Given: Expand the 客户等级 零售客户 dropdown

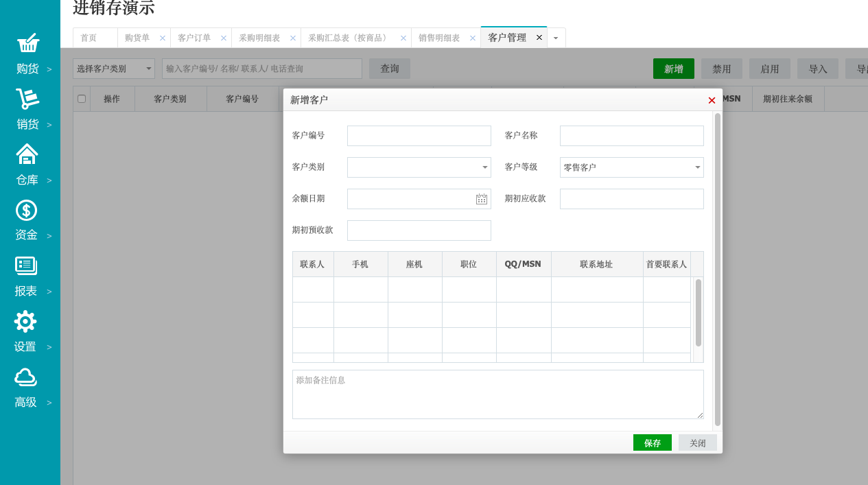Looking at the screenshot, I should (x=697, y=167).
